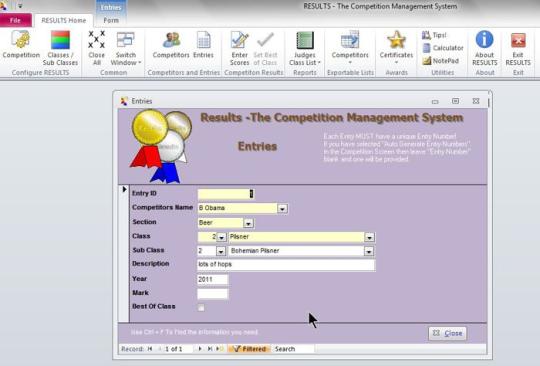This screenshot has height=366, width=540.
Task: Open the Switch Window menu
Action: 126,48
